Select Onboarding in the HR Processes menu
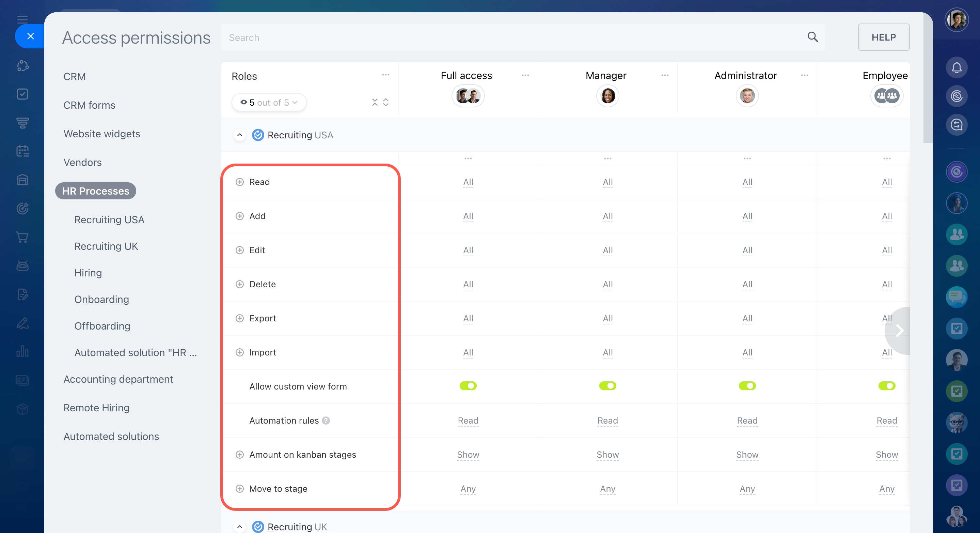 pyautogui.click(x=101, y=299)
